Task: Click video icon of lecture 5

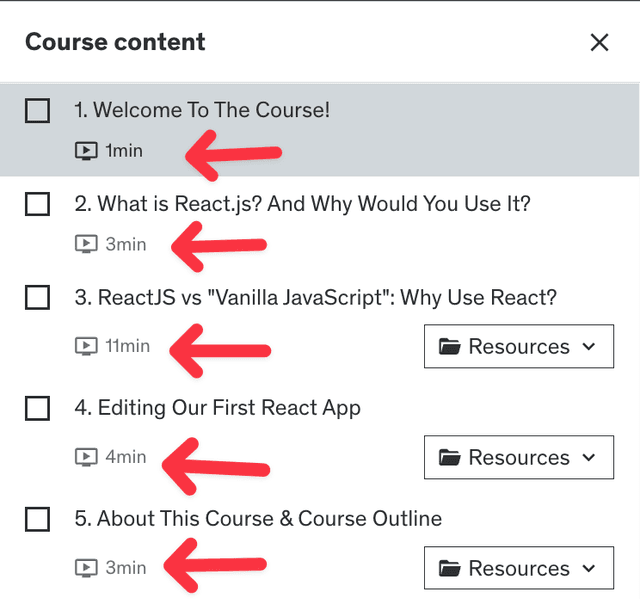Action: (x=86, y=568)
